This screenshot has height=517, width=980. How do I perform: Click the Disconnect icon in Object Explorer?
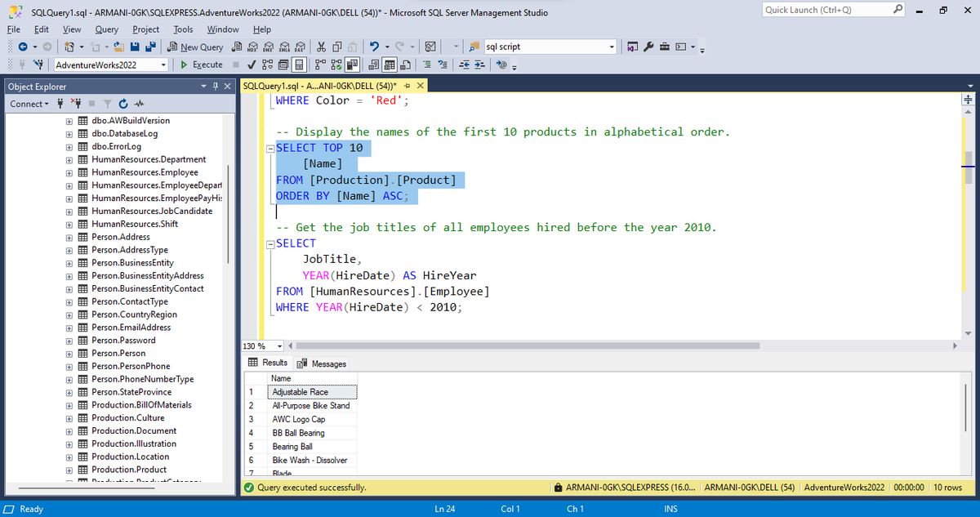pyautogui.click(x=75, y=104)
